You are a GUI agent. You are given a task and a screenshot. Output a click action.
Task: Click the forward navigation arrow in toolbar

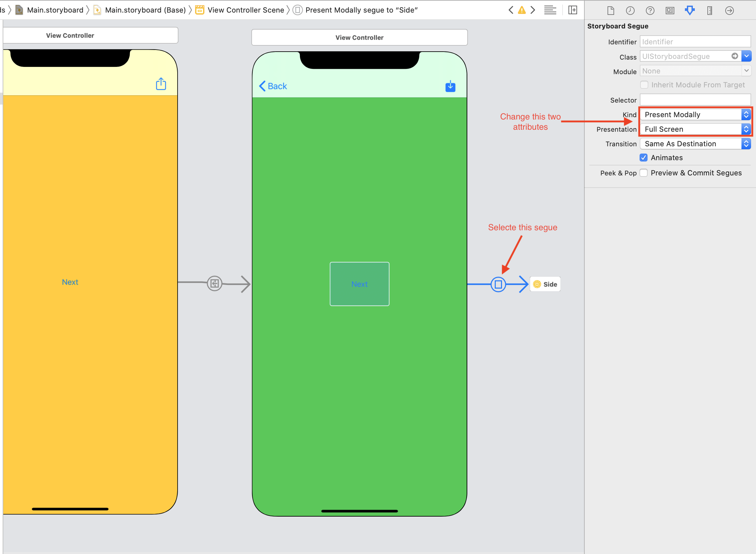coord(532,9)
